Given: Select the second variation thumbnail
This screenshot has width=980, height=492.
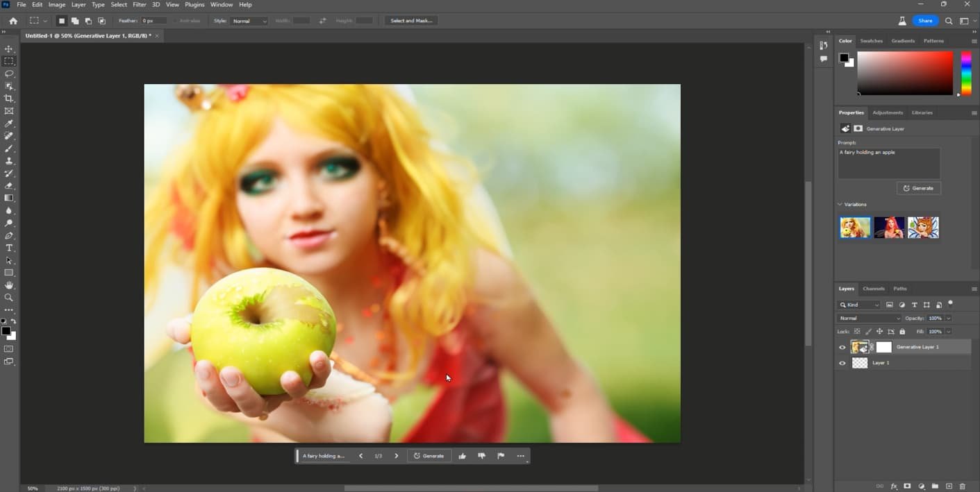Looking at the screenshot, I should coord(889,228).
